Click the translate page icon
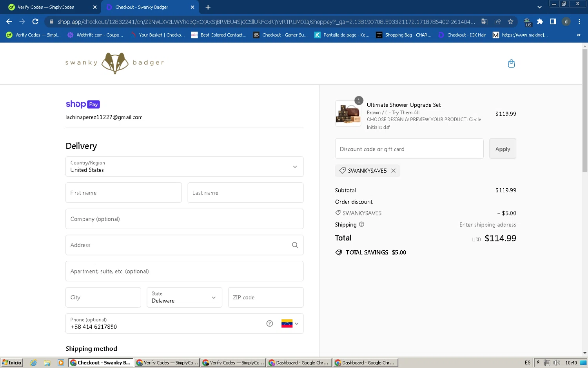 point(485,22)
